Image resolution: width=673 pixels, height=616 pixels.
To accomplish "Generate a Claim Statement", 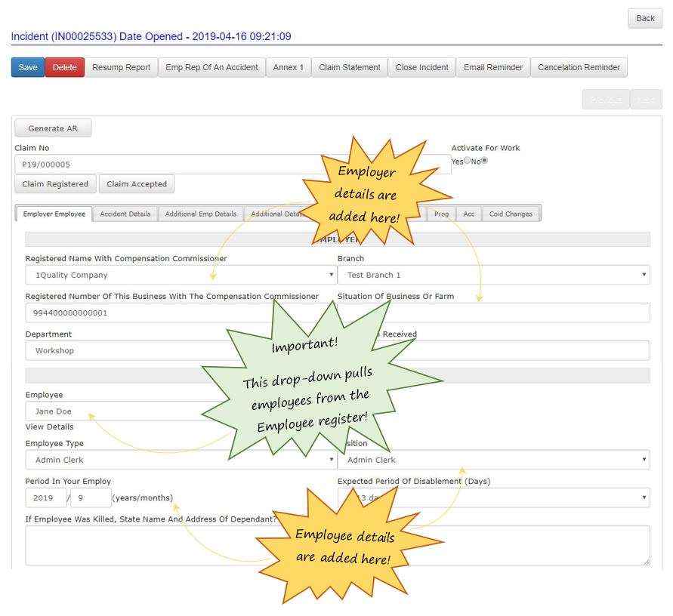I will [350, 66].
